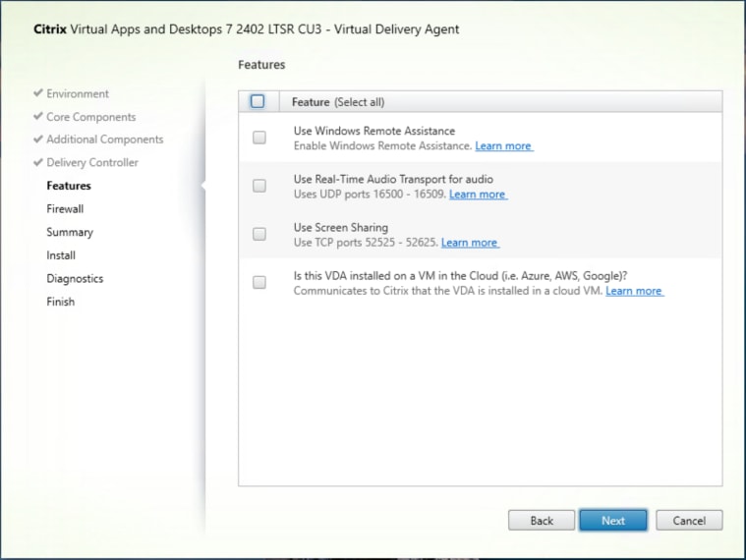Click the Additional Components checkmark icon
746x560 pixels.
tap(38, 139)
